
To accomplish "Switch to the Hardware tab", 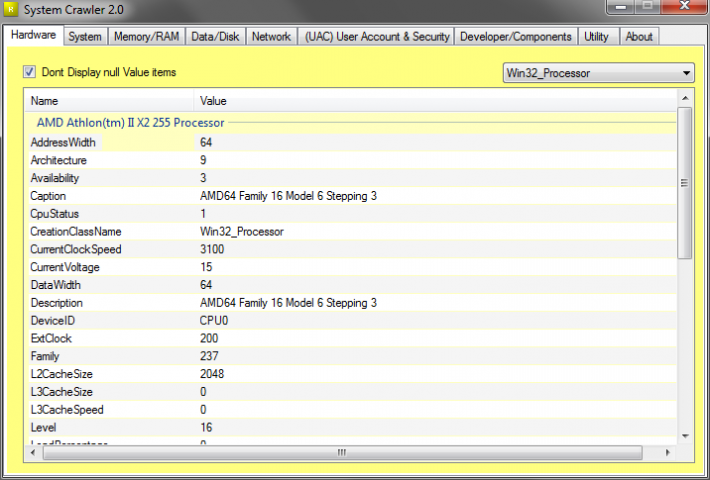I will (x=34, y=35).
